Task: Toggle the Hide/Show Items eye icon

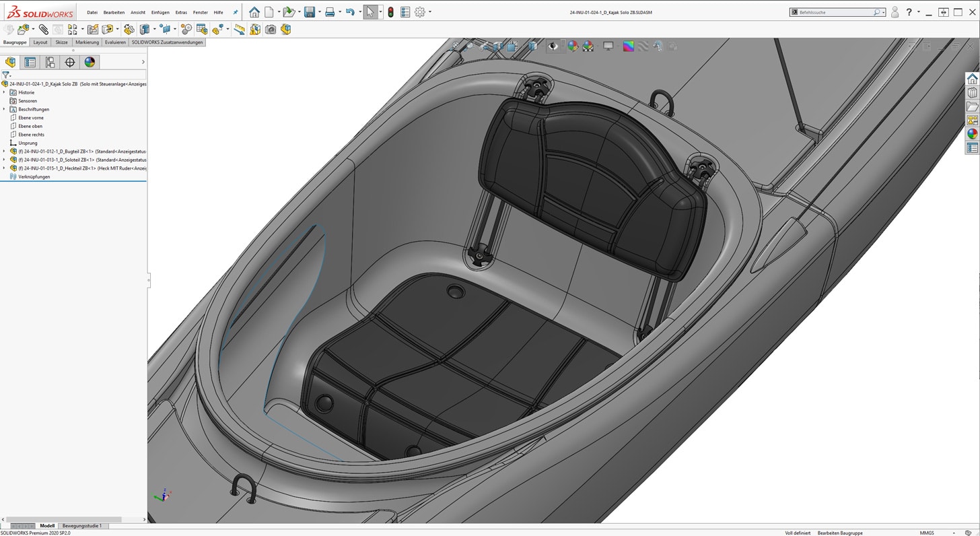Action: [553, 46]
